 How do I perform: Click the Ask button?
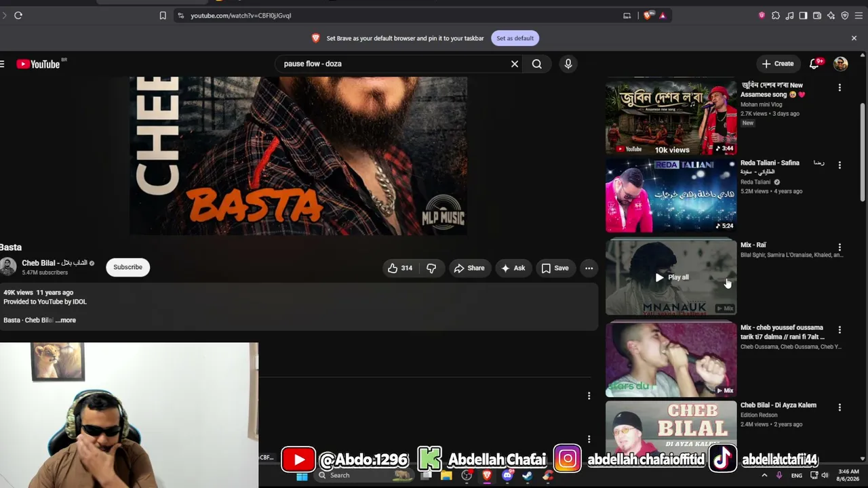tap(513, 268)
